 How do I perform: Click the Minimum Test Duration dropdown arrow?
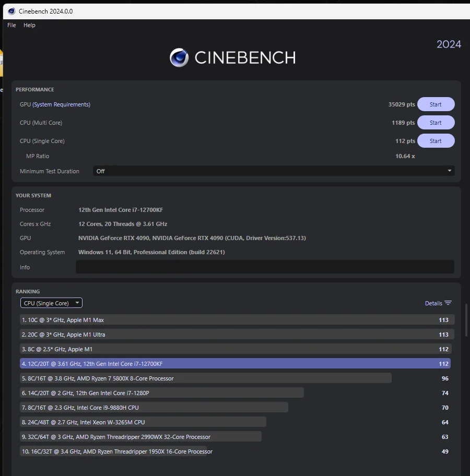449,171
